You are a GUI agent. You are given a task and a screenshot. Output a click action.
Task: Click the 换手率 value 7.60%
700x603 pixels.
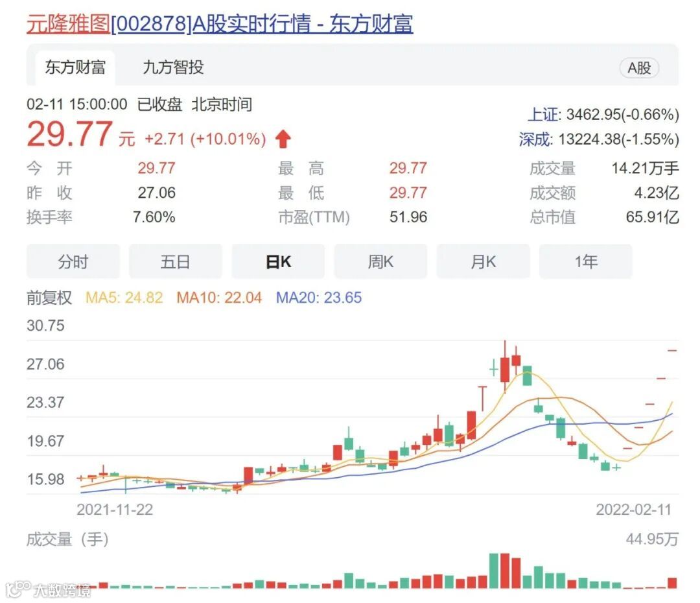(x=154, y=217)
